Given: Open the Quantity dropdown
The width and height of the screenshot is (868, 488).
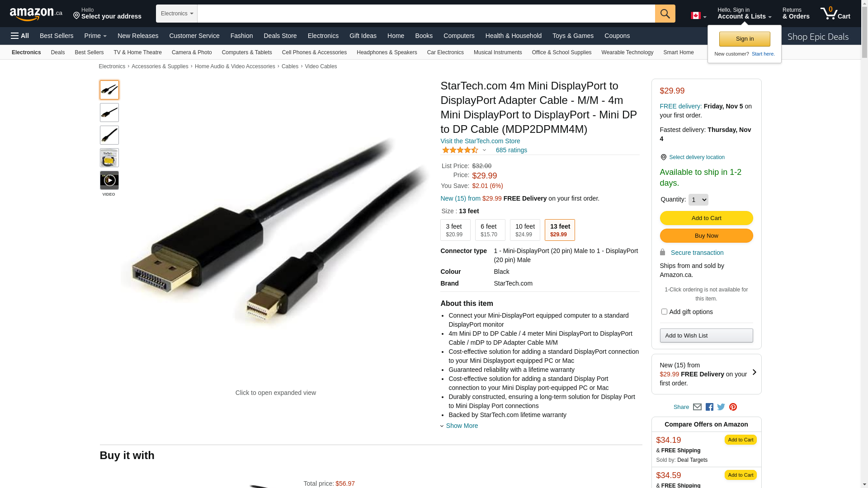Looking at the screenshot, I should tap(698, 200).
